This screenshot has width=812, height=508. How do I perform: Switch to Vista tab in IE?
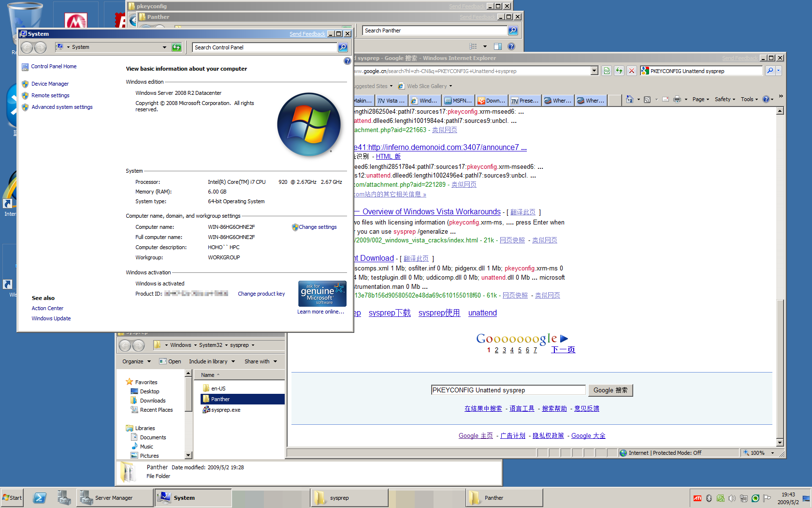pos(391,101)
